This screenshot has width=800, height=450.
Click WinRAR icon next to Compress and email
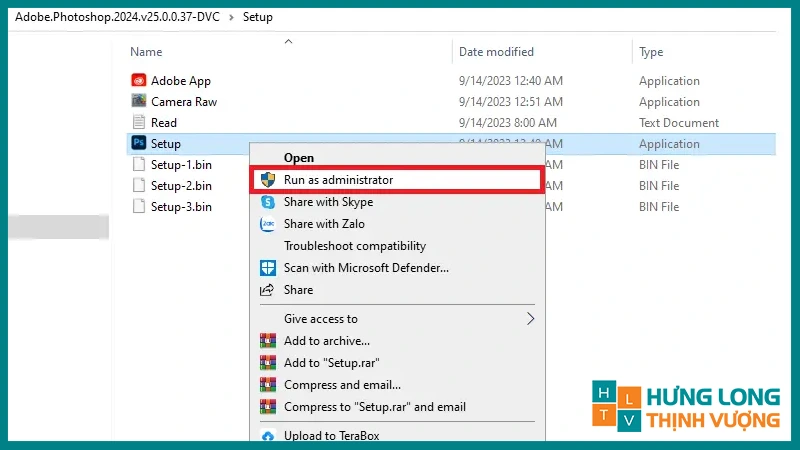[268, 384]
